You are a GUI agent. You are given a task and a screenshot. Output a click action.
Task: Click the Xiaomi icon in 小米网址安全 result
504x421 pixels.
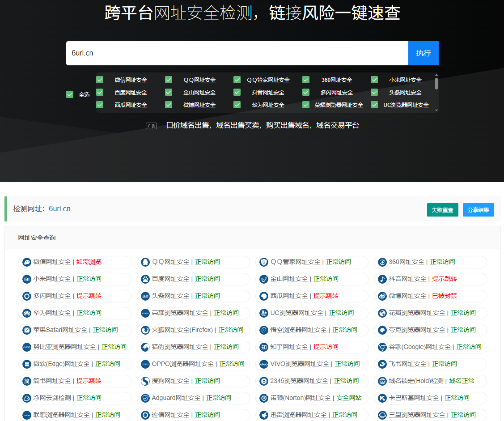[x=27, y=279]
